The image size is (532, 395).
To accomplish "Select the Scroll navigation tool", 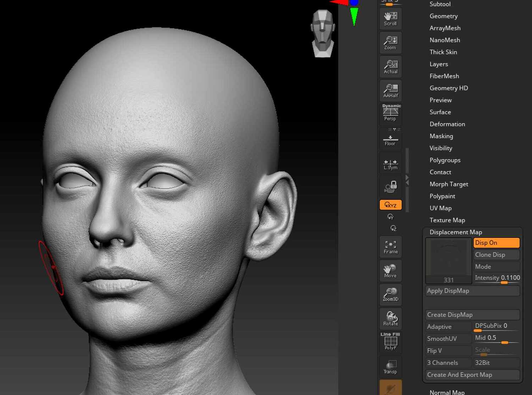I will tap(390, 18).
